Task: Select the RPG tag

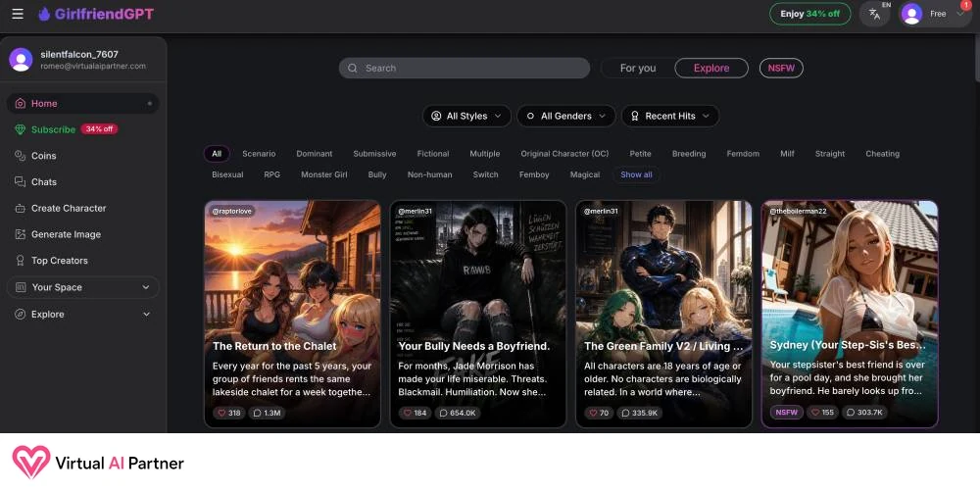Action: 271,175
